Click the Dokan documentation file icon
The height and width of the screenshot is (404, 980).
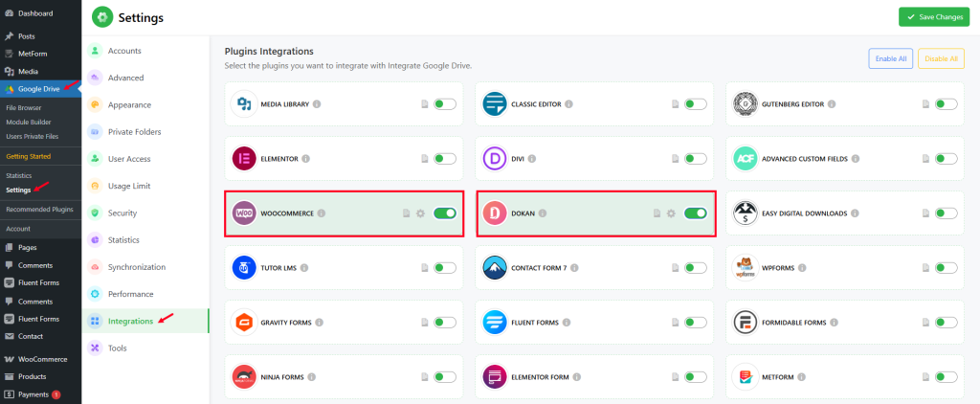657,213
